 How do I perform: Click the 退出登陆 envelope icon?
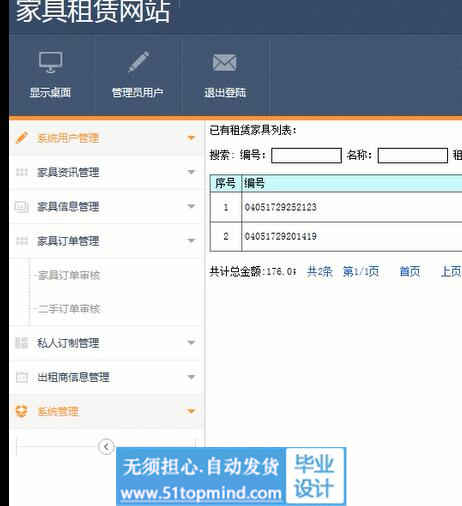pos(225,62)
